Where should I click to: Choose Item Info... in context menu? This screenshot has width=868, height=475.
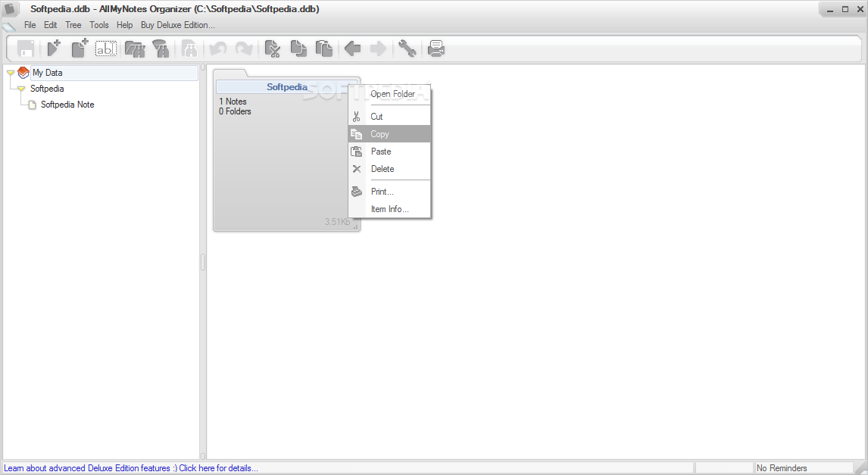click(390, 209)
